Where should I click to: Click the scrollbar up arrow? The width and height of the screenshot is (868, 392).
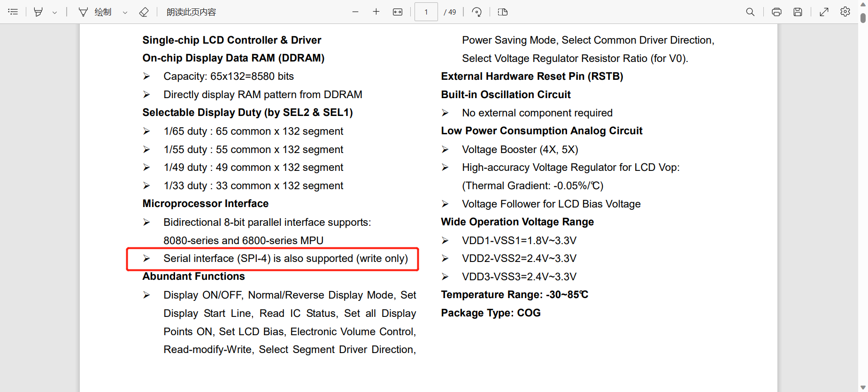(863, 4)
